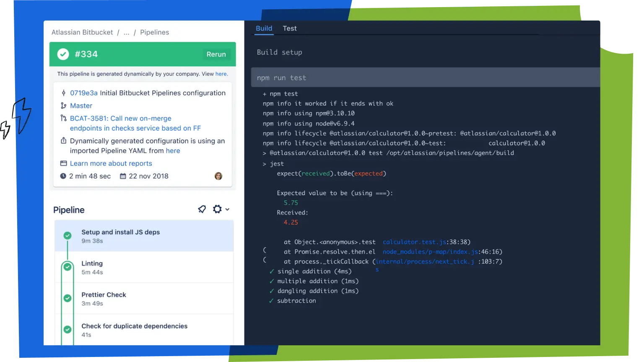Go to the Pipelines breadcrumb
Screen dimensions: 644x362
[x=155, y=32]
